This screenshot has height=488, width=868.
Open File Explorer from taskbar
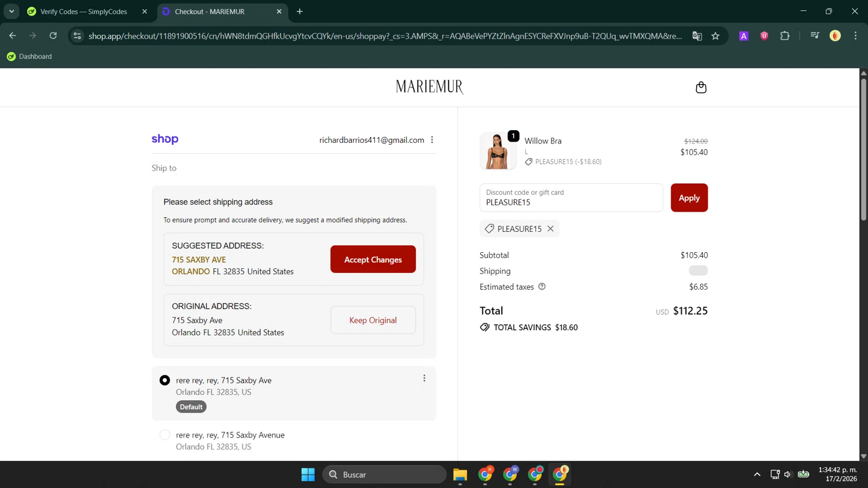[x=460, y=475]
